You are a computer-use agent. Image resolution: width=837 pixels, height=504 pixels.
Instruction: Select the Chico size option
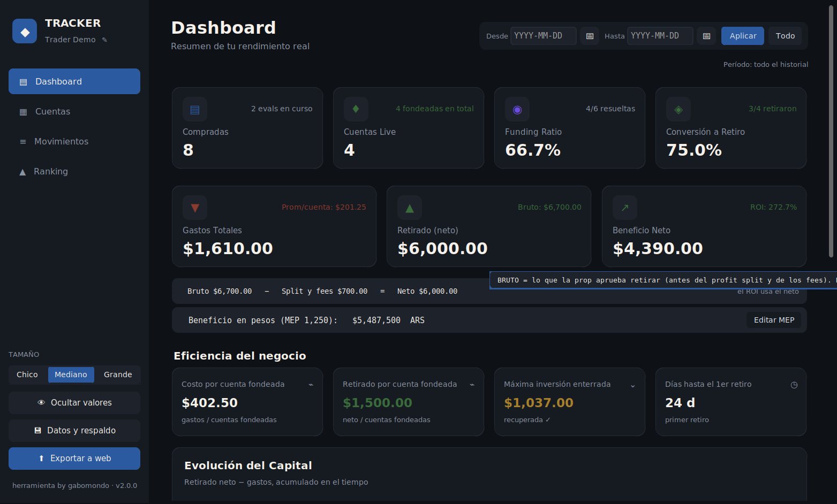click(x=27, y=375)
